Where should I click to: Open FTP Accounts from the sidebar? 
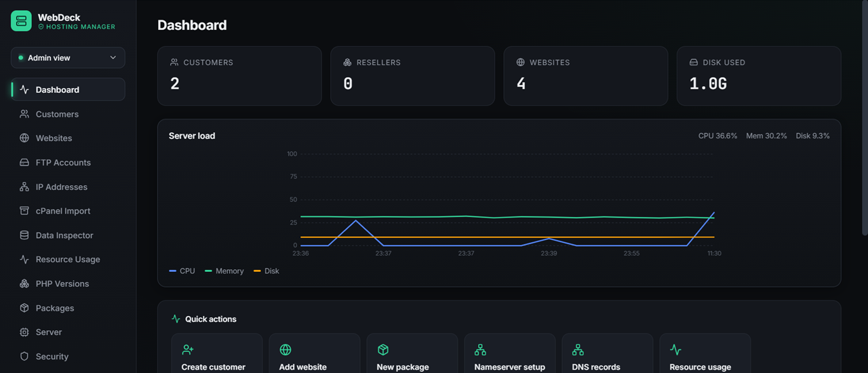click(x=68, y=162)
